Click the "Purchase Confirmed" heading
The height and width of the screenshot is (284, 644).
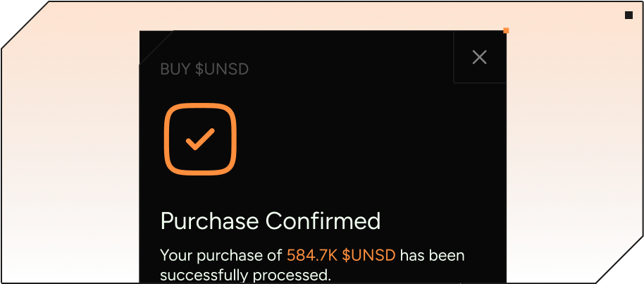coord(271,221)
